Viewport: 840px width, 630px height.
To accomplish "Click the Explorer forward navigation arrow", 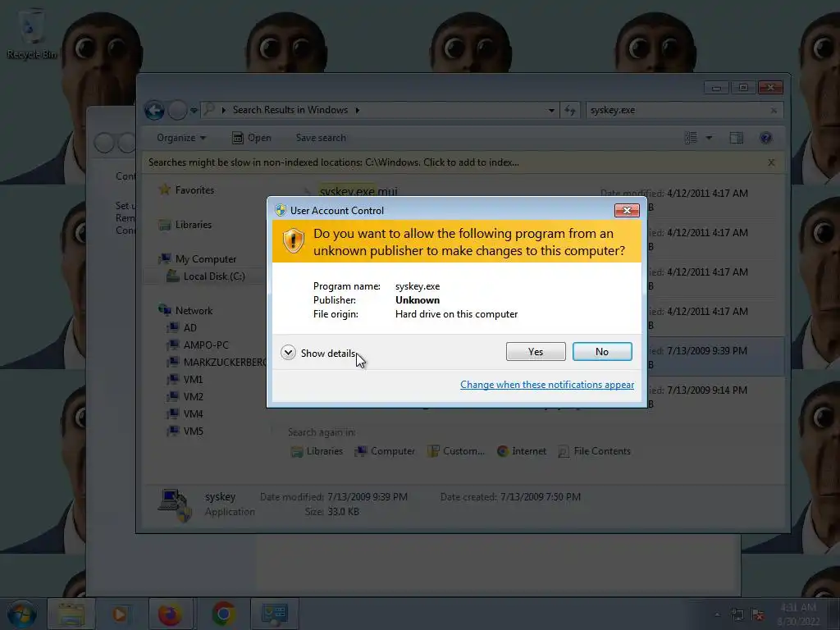I will pyautogui.click(x=177, y=111).
